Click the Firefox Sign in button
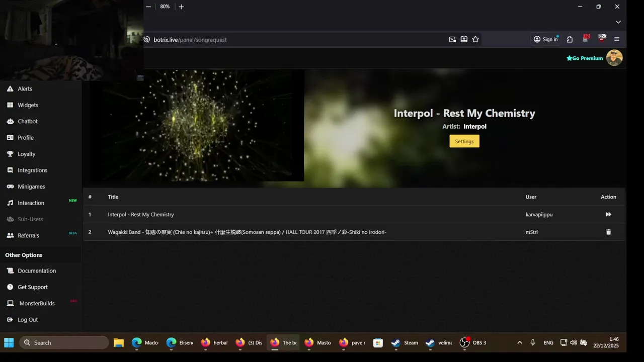The height and width of the screenshot is (362, 644). [546, 39]
